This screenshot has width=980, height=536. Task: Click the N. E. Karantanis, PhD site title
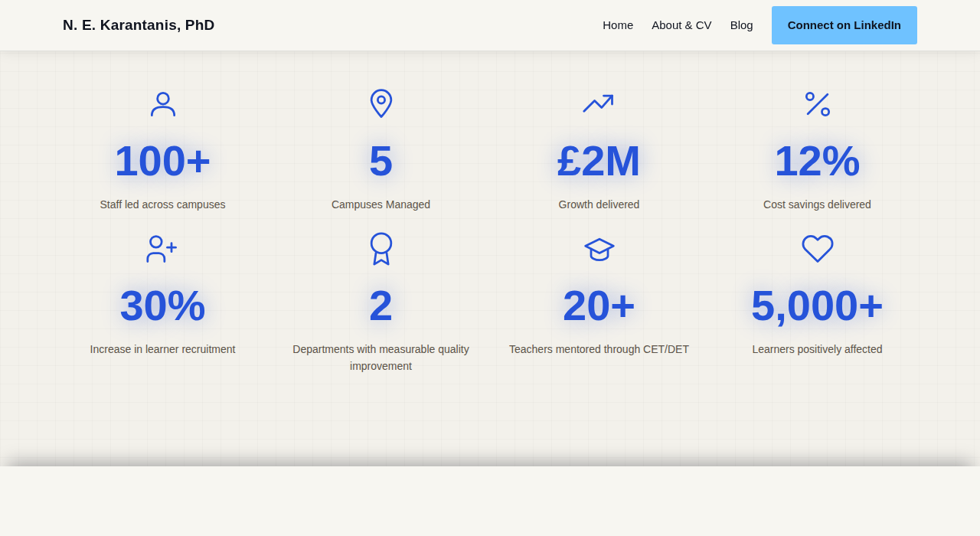(139, 25)
